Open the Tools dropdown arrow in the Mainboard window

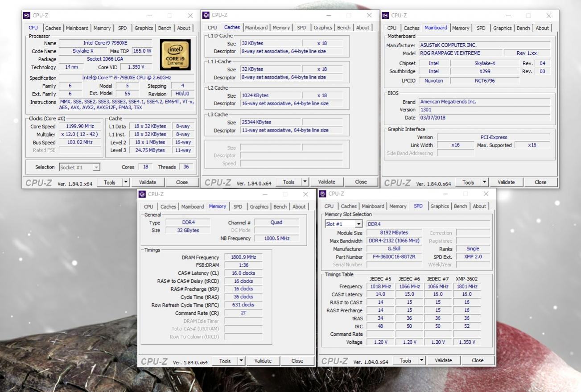click(485, 182)
